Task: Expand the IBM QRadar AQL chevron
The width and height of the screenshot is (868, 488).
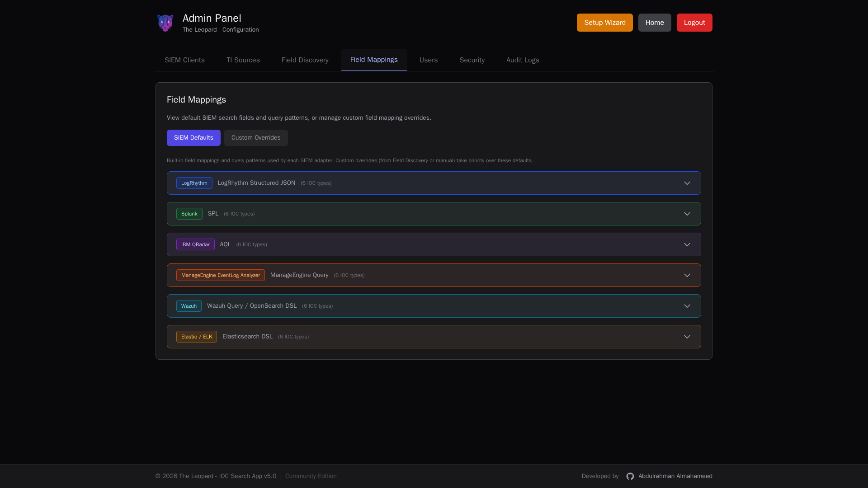Action: point(687,244)
